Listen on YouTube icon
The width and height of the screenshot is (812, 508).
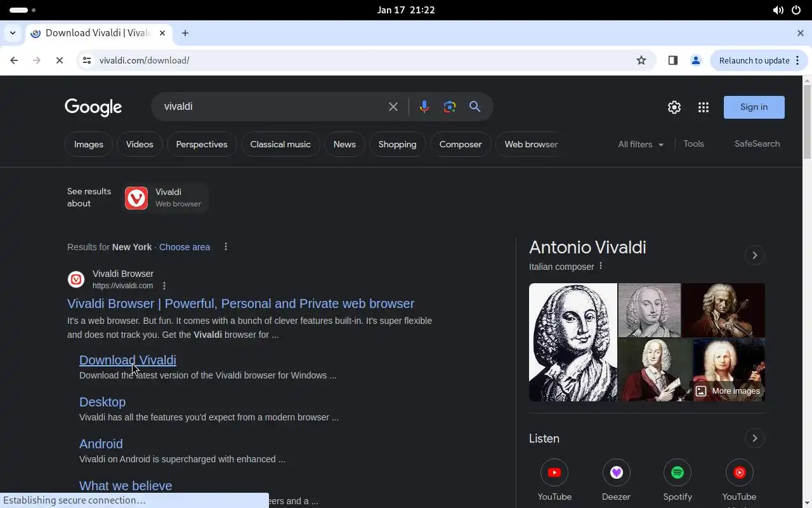pos(554,472)
